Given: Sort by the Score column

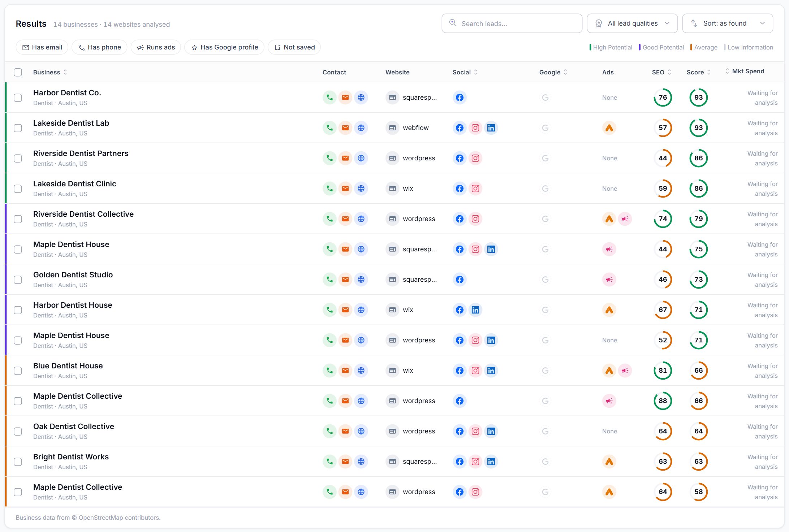Looking at the screenshot, I should [x=699, y=72].
